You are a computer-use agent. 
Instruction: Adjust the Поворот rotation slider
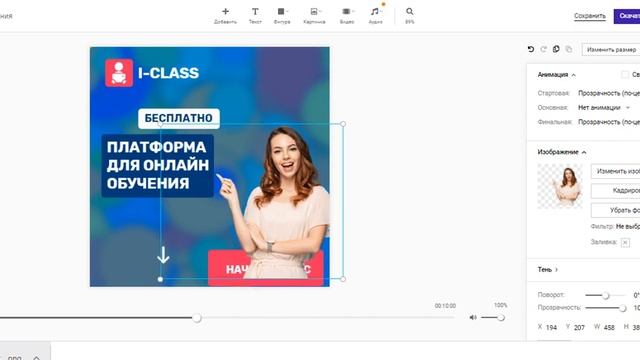click(606, 295)
